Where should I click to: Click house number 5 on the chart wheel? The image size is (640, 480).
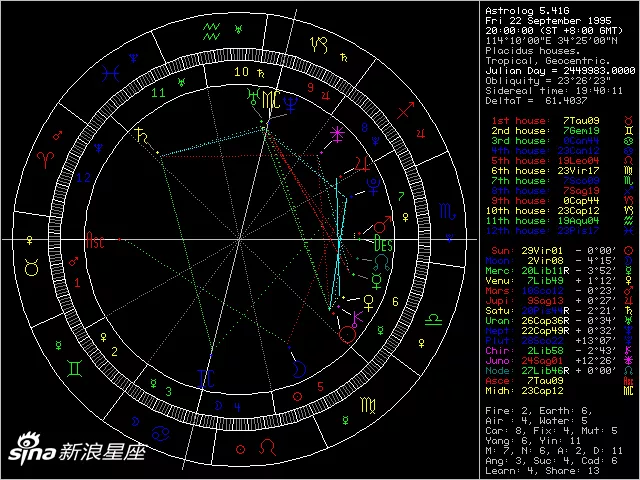pyautogui.click(x=320, y=386)
